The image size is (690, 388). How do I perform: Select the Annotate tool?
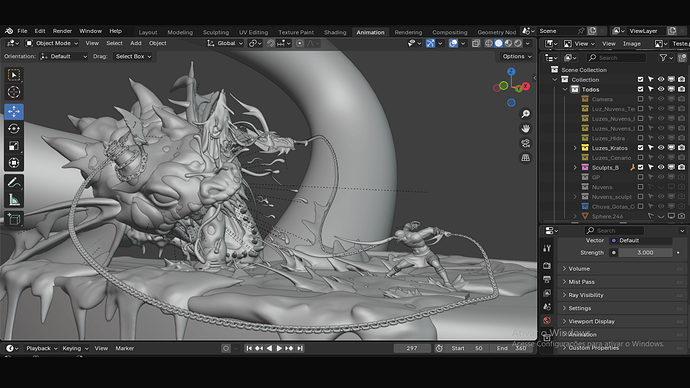(x=14, y=183)
